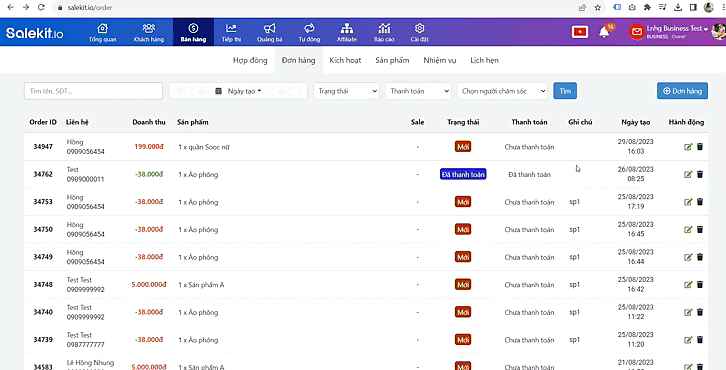726x370 pixels.
Task: Switch to the Nhiệm vụ tab
Action: (440, 60)
